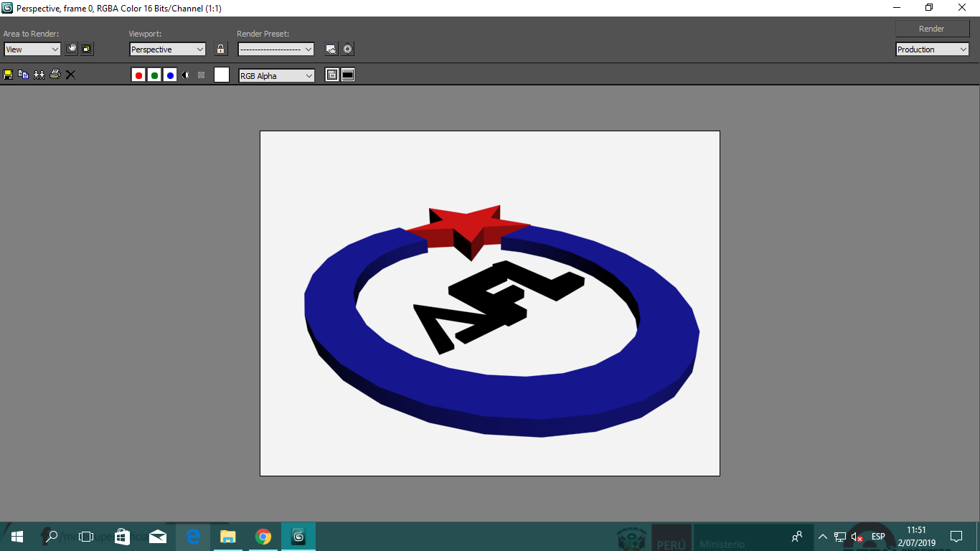Toggle the green channel display
The image size is (980, 551).
[154, 75]
